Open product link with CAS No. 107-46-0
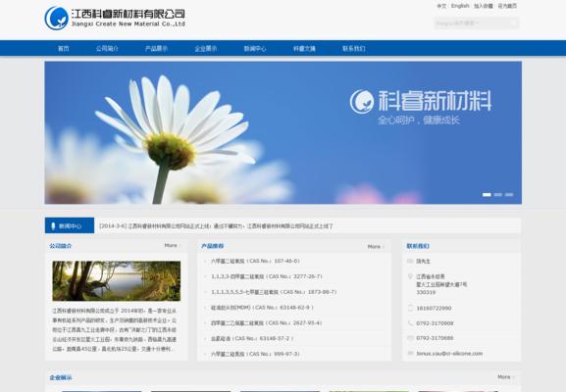The height and width of the screenshot is (392, 566). (x=255, y=261)
